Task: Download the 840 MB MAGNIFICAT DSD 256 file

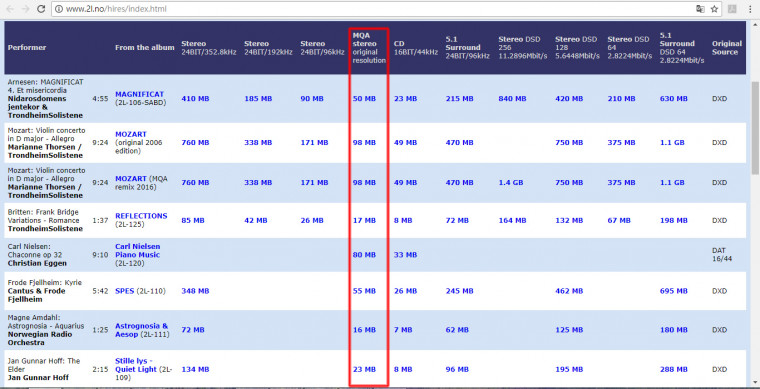Action: 512,99
